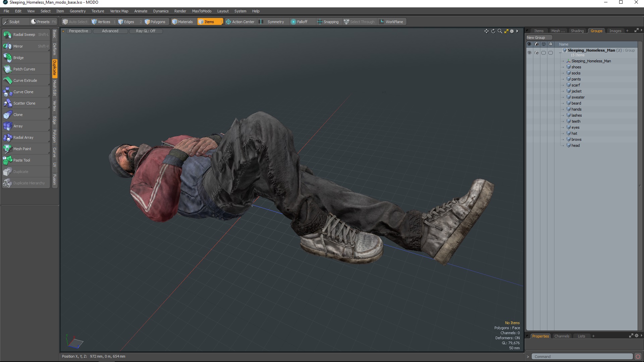Activate the Mirror tool

26,46
